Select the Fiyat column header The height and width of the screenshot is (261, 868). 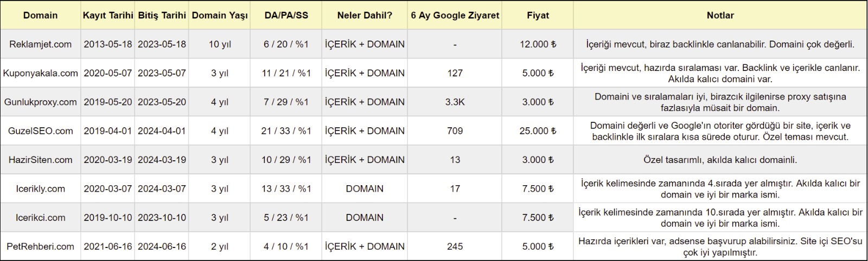tap(538, 15)
